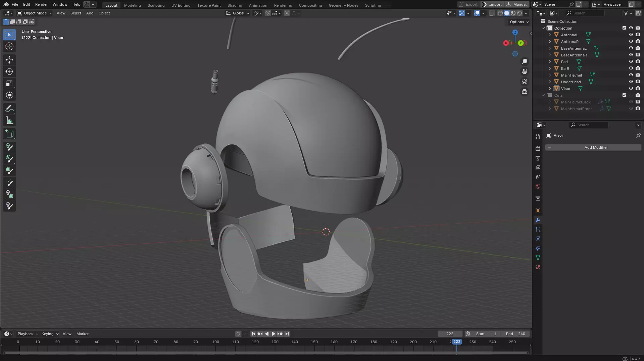The image size is (644, 361).
Task: Select the Cursor tool in the left toolbar
Action: tap(9, 46)
